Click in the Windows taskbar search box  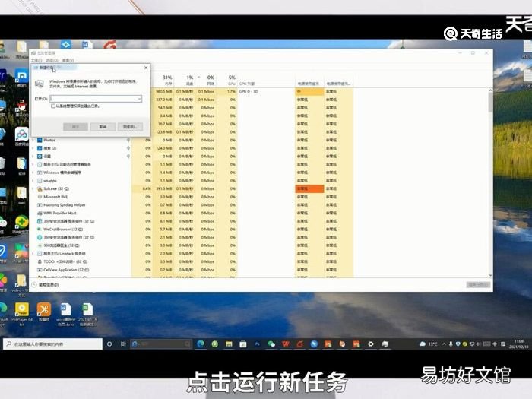53,344
